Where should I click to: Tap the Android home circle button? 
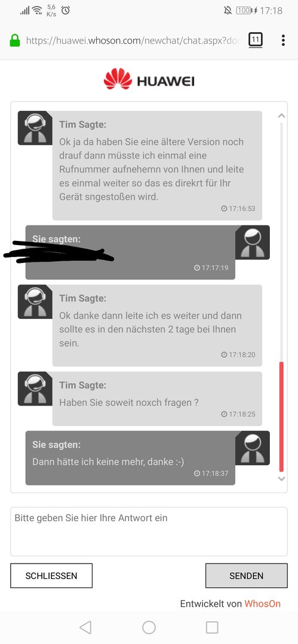149,627
